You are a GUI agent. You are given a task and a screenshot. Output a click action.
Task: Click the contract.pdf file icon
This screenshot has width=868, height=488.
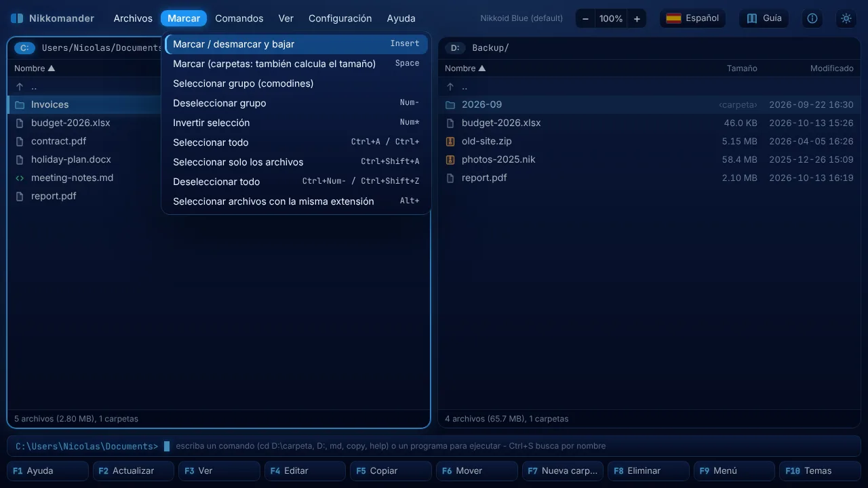[x=20, y=142]
